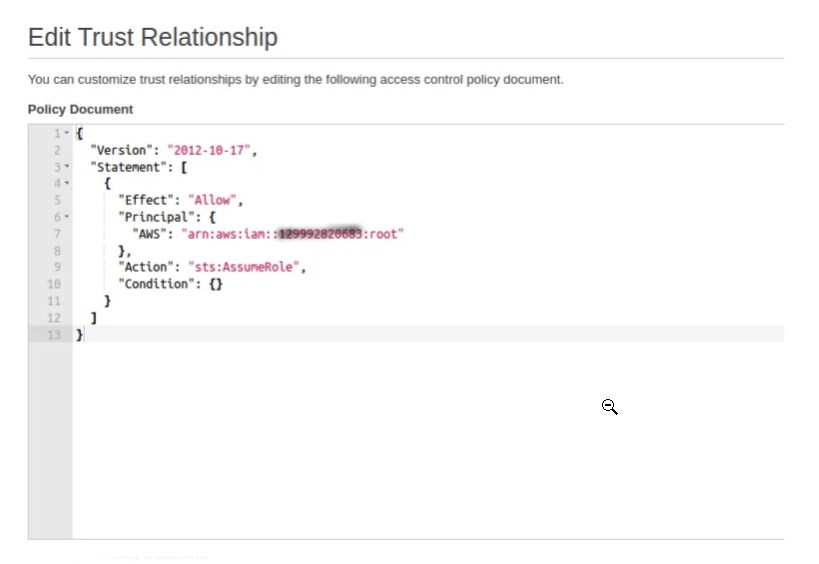The image size is (819, 564).
Task: Click the "Effect" key on line 5
Action: 145,200
